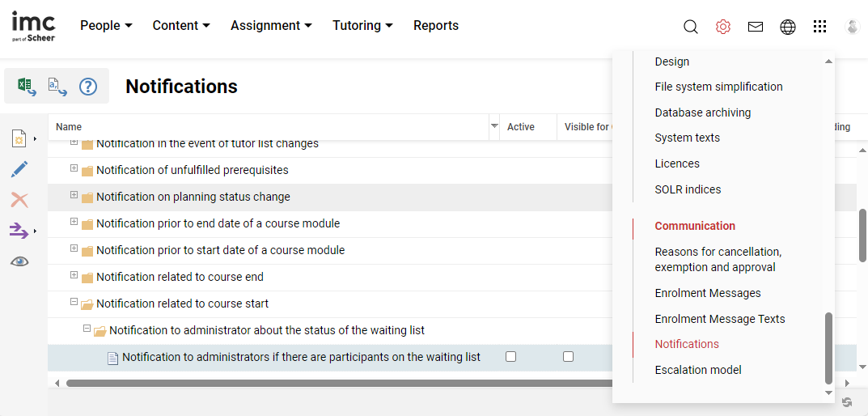The image size is (868, 416).
Task: Click the eye preview icon
Action: tap(19, 261)
